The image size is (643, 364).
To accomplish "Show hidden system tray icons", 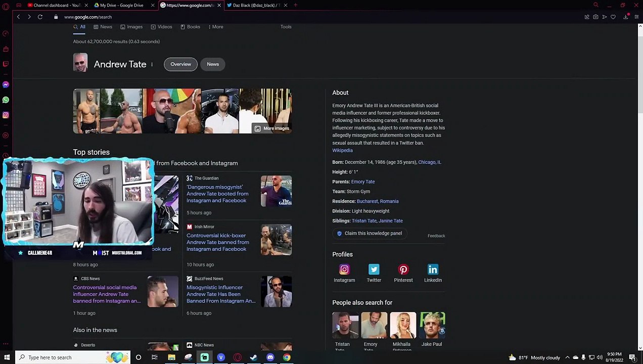I will coord(567,357).
